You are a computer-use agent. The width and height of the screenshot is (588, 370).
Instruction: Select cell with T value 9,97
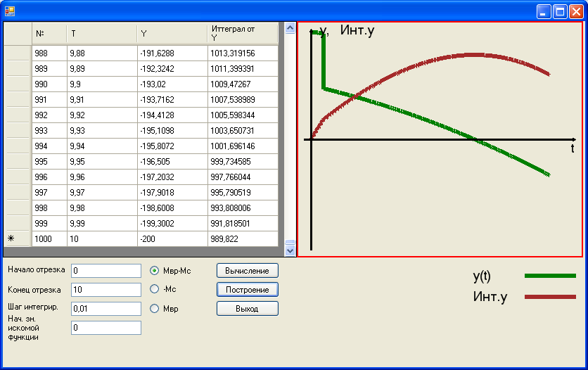pos(103,192)
